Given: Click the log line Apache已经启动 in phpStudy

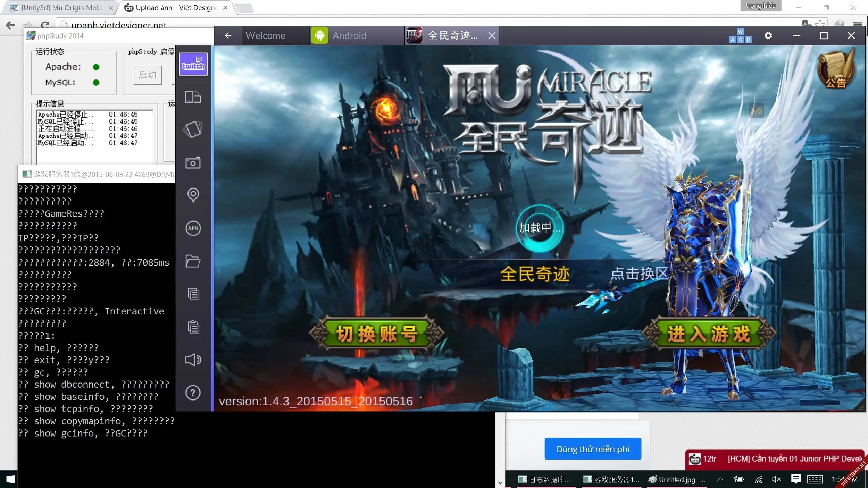Looking at the screenshot, I should (88, 136).
